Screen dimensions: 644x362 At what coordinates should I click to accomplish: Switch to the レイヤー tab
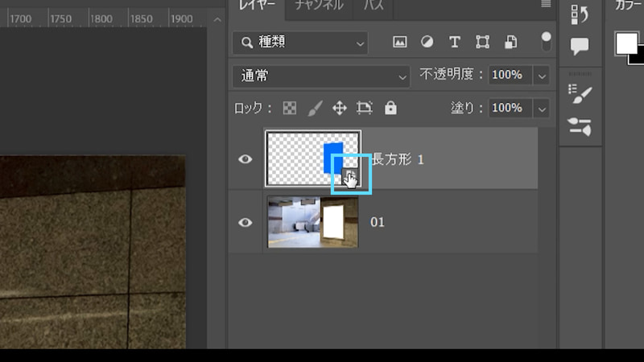pyautogui.click(x=257, y=6)
